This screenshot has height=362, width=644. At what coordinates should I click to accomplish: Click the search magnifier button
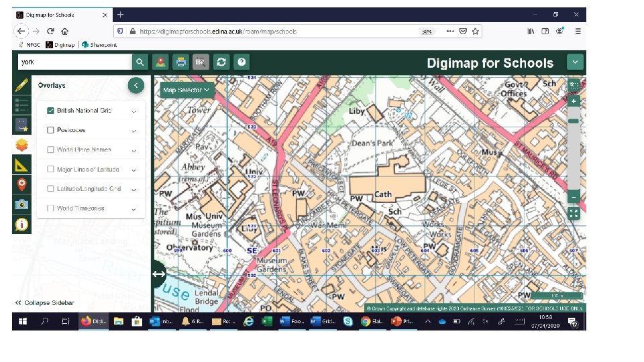[140, 62]
